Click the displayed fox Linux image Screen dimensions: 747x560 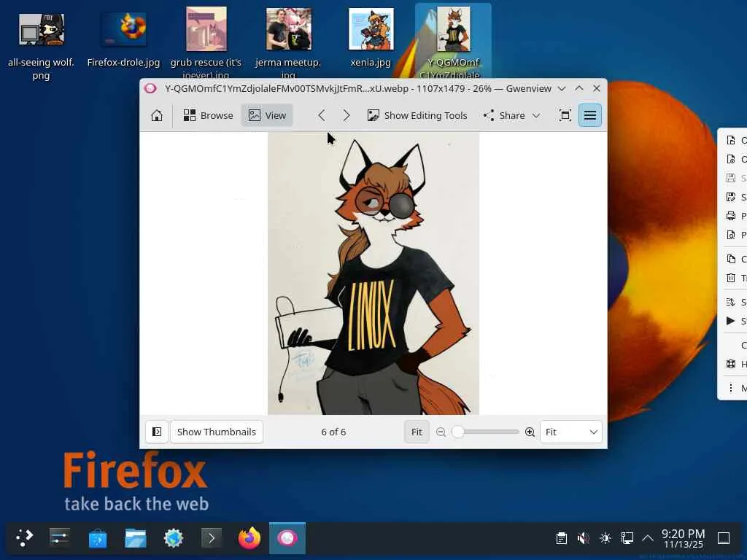pos(373,273)
